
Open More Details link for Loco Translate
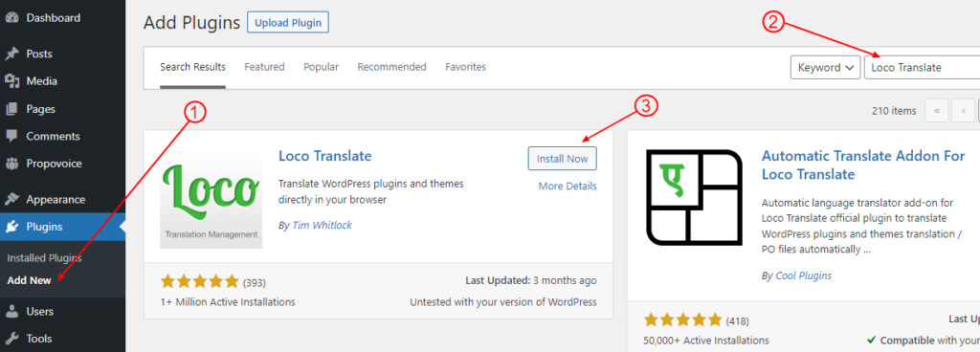[568, 186]
